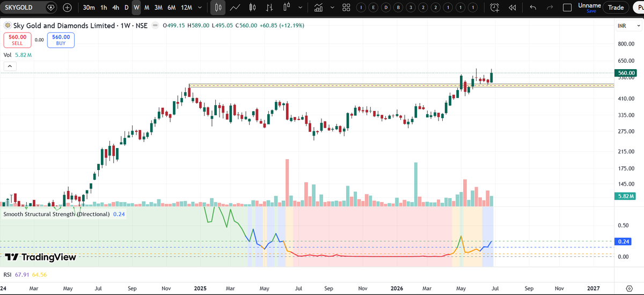Viewport: 644px width, 295px height.
Task: Create an alert with the alarm clock icon
Action: [x=494, y=8]
